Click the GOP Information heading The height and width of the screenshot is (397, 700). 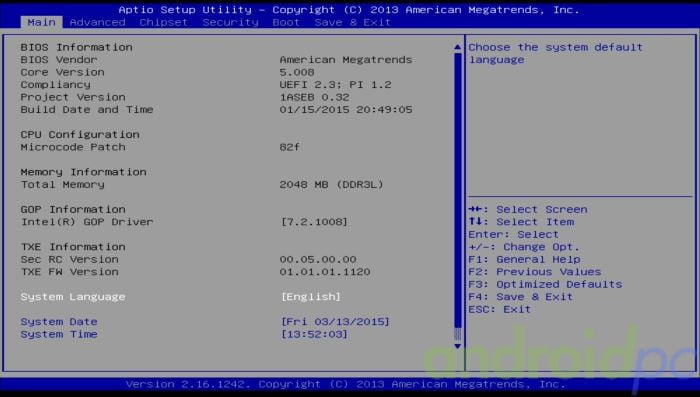tap(73, 209)
